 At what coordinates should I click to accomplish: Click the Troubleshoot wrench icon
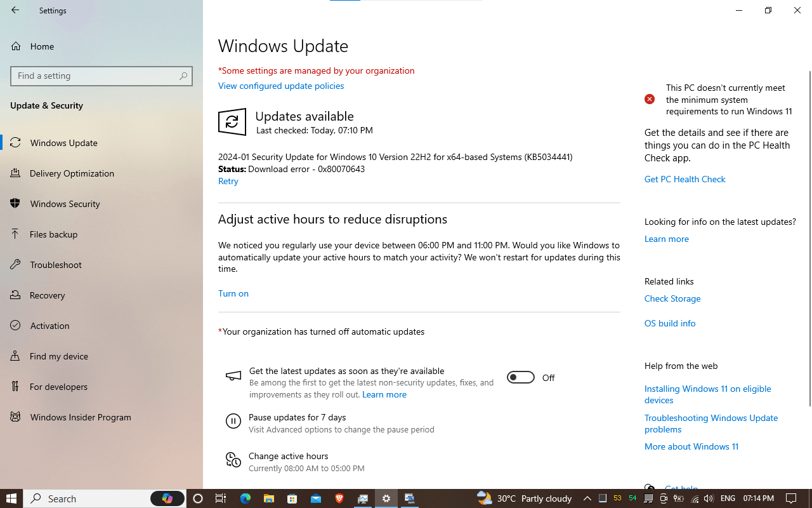click(x=16, y=265)
